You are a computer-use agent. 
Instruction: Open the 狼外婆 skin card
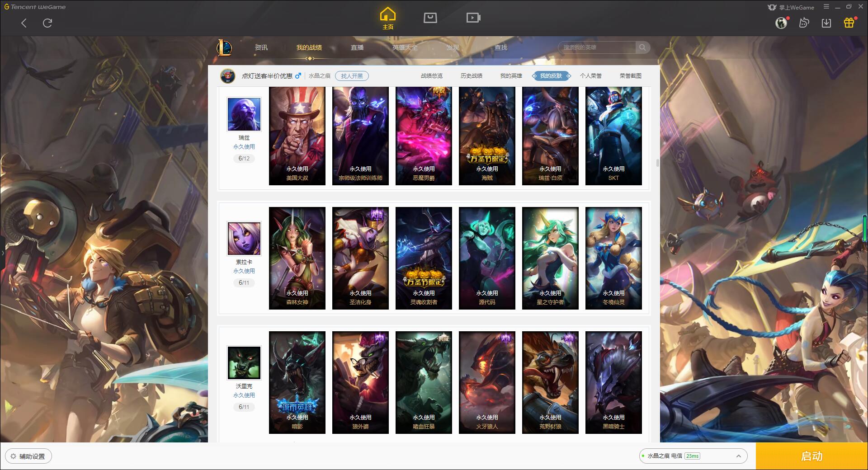point(360,382)
